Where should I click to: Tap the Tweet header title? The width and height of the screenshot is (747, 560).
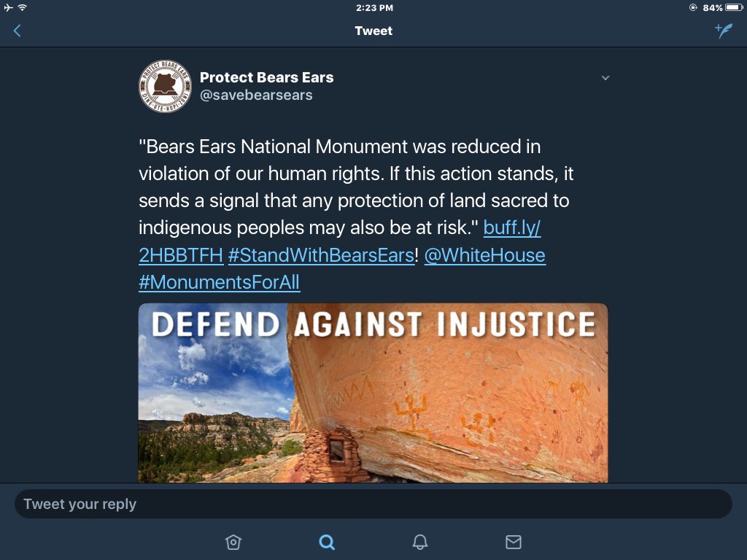pos(373,31)
